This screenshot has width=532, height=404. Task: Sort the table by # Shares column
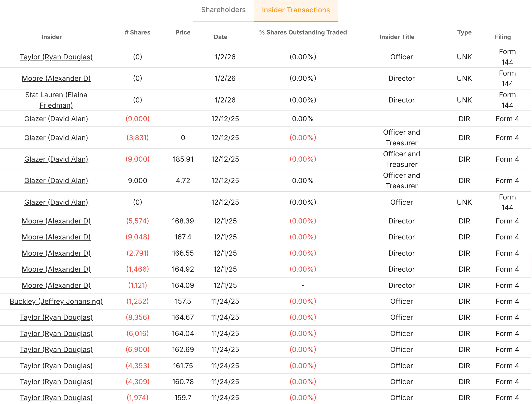tap(138, 32)
